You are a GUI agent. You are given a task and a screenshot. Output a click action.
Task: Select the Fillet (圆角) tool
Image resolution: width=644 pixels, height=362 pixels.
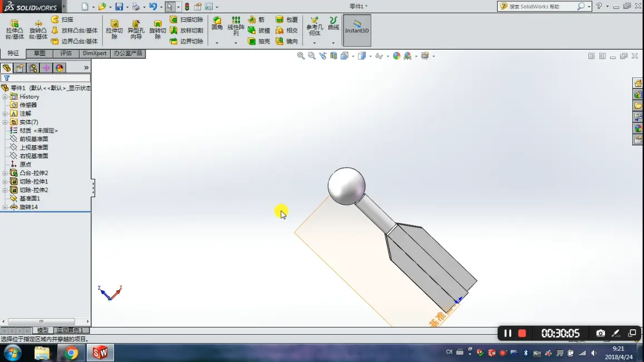217,24
